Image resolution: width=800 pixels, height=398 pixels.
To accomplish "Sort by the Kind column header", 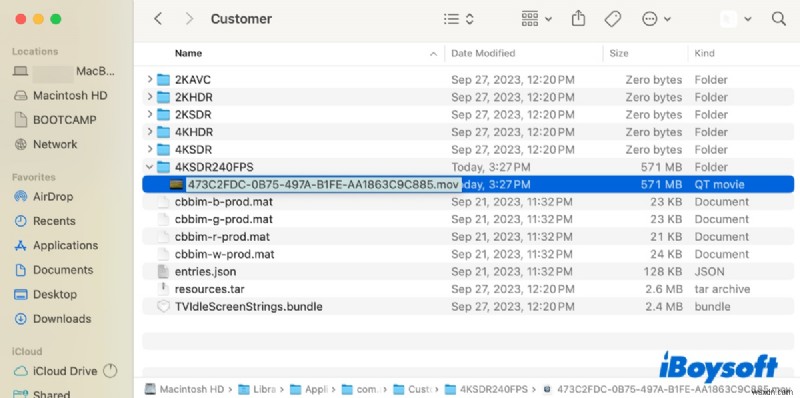I will point(704,53).
